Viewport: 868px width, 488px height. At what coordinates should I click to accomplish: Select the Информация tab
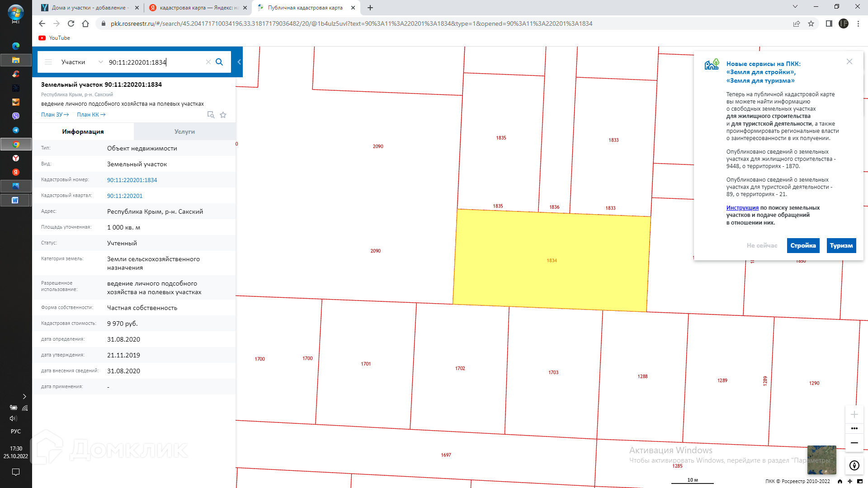(83, 131)
